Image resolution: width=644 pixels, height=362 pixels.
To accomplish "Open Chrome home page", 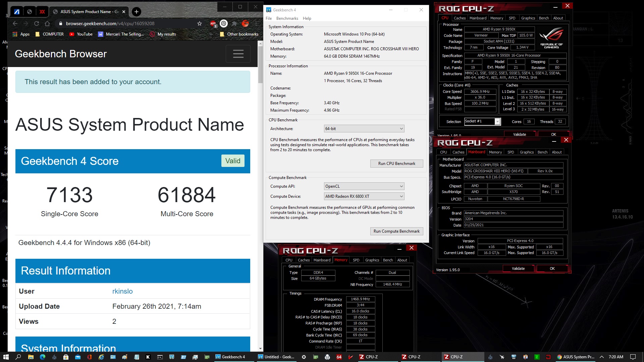I will [47, 23].
